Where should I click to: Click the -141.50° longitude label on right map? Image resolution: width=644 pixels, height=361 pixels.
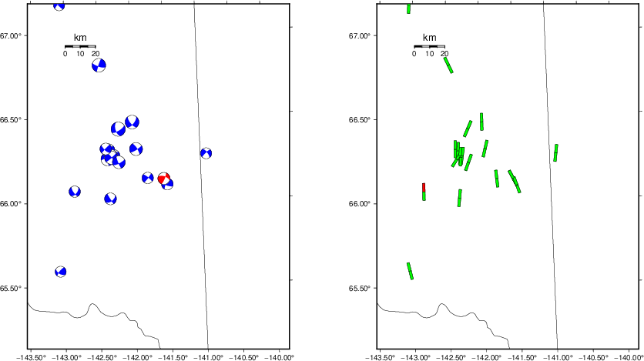522,357
